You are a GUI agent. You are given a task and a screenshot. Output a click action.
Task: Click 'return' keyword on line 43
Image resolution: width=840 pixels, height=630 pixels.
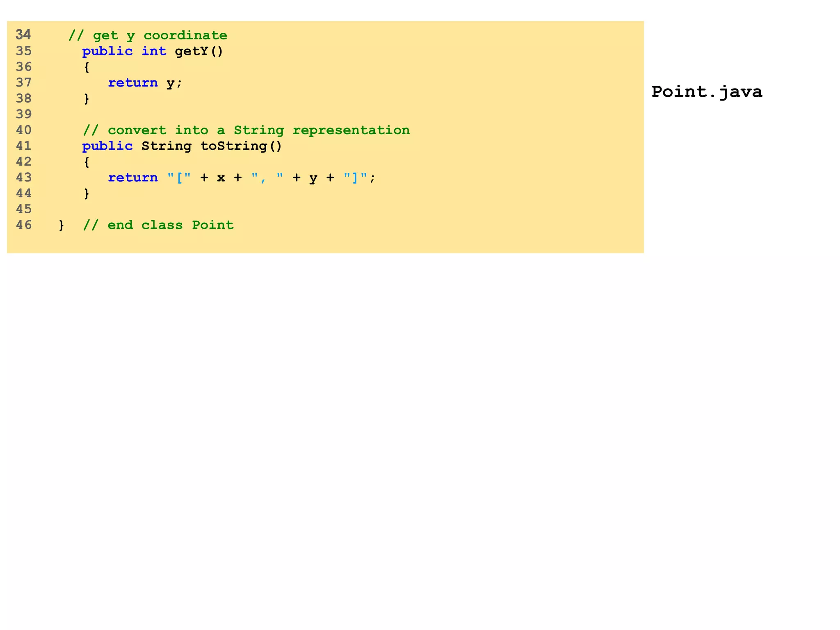coord(132,178)
